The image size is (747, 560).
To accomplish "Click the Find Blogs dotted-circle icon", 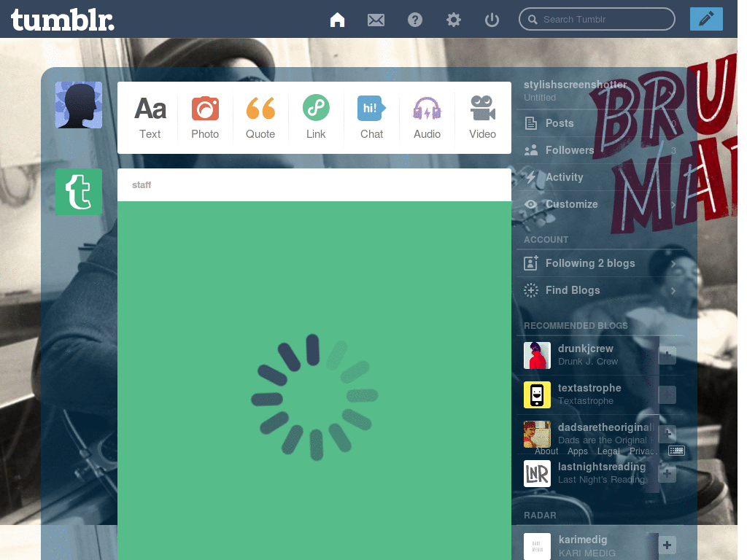I will (531, 290).
